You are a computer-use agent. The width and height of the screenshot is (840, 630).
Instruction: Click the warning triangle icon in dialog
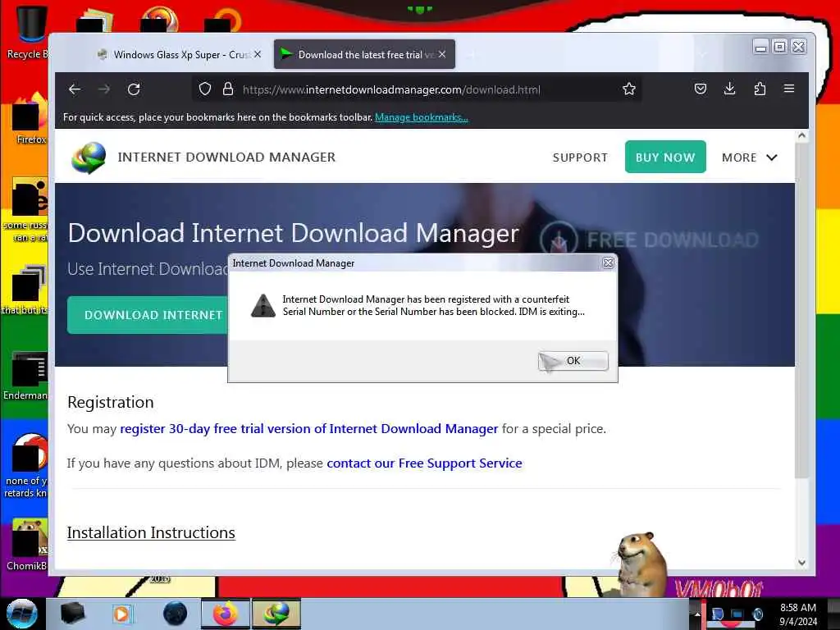263,305
